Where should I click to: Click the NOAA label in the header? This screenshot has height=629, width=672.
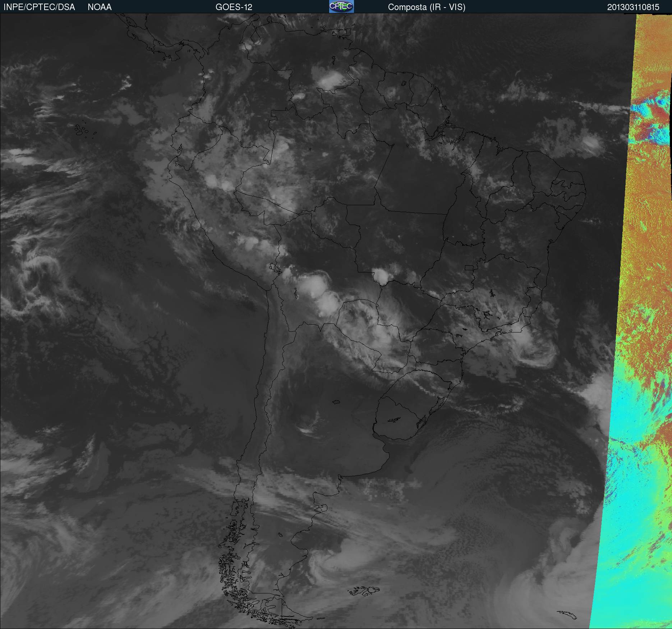pos(100,7)
